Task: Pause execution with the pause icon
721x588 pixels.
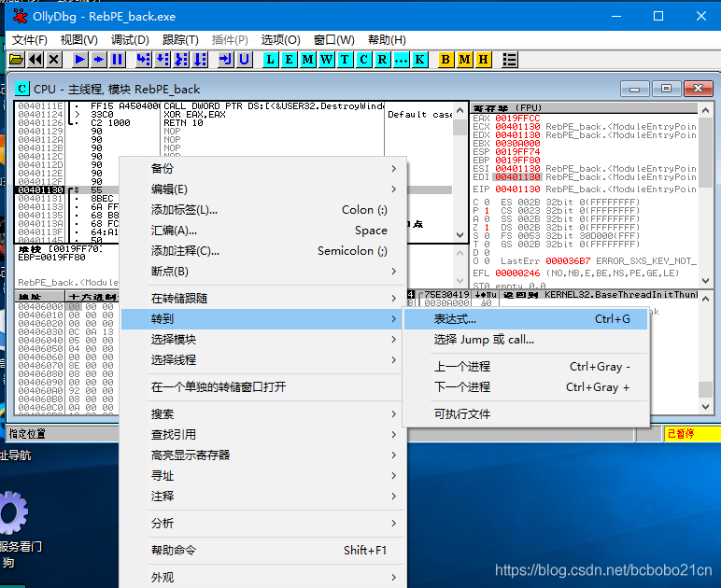Action: click(x=118, y=60)
